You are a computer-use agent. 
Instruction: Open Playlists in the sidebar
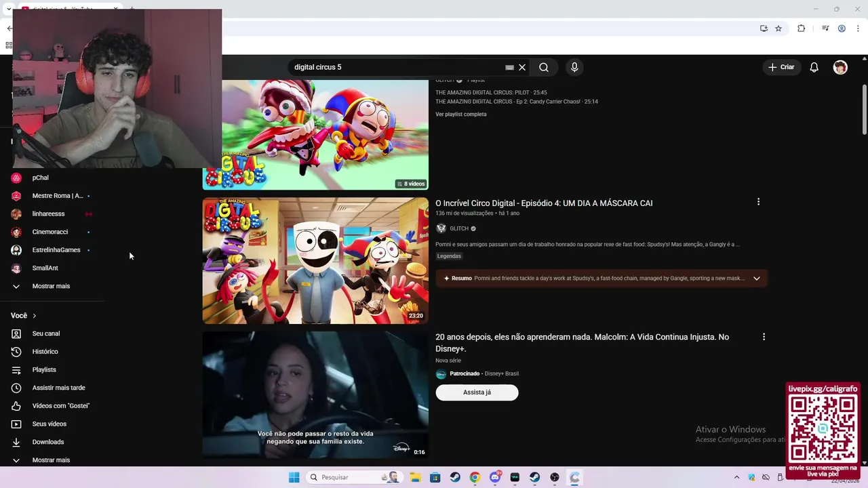pyautogui.click(x=44, y=370)
